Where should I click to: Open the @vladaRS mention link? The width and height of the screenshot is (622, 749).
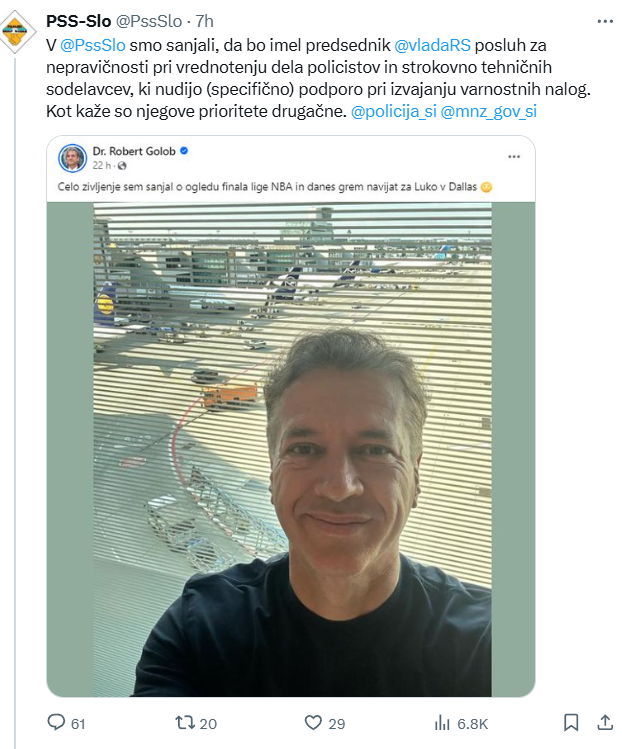coord(432,45)
